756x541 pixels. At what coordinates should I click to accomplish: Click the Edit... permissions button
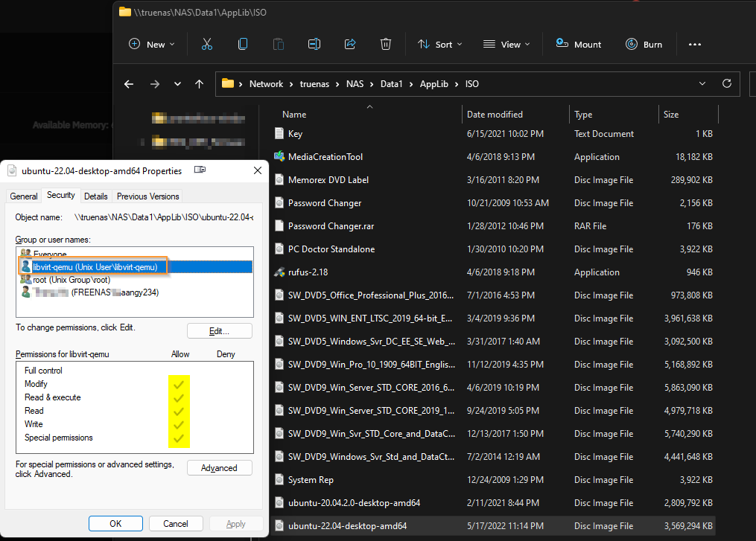coord(220,331)
